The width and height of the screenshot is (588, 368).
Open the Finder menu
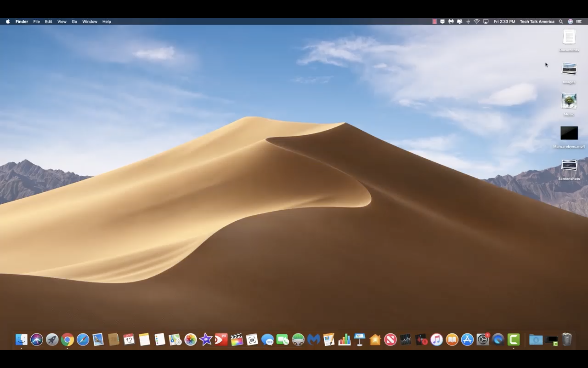[x=22, y=22]
